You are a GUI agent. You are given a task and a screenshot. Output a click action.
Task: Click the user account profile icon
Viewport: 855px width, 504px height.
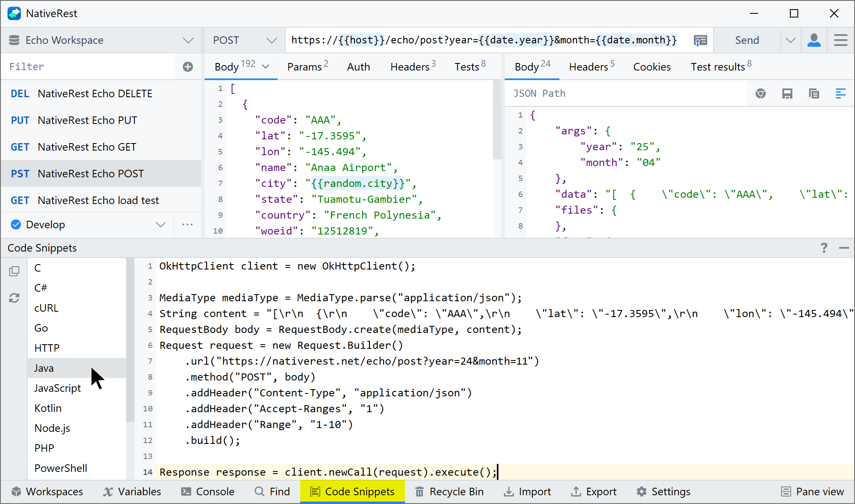coord(814,40)
